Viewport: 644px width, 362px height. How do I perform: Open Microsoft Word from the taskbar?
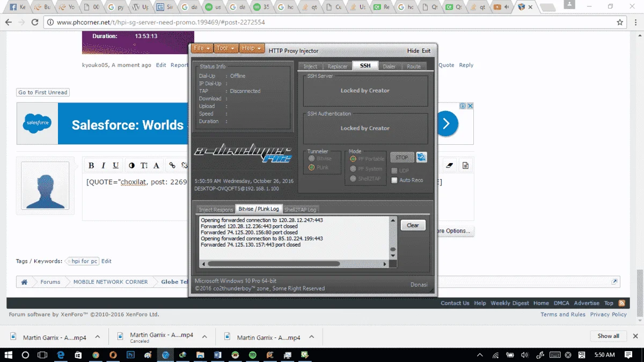pyautogui.click(x=218, y=354)
